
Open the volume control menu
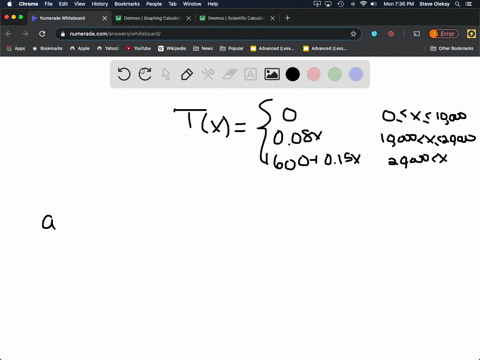[374, 4]
